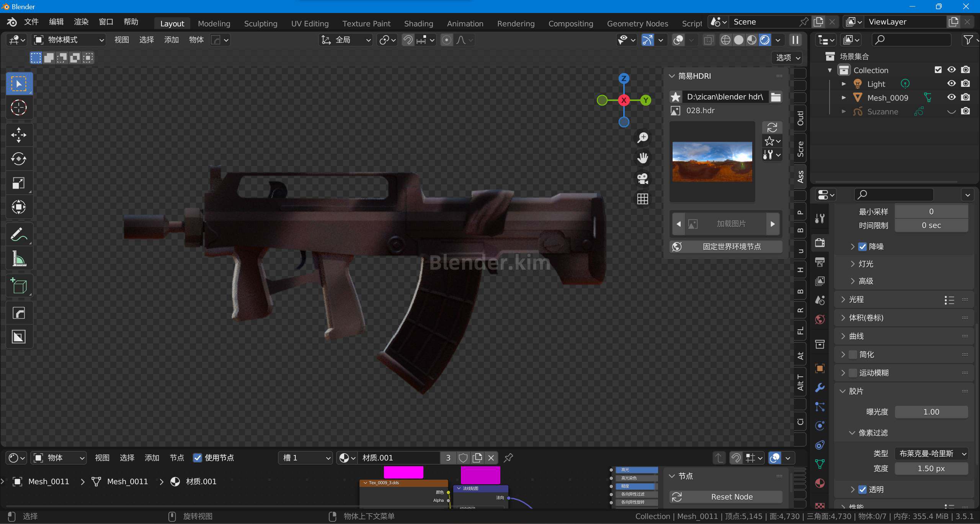Toggle the 降噪 checkbox

(x=862, y=247)
